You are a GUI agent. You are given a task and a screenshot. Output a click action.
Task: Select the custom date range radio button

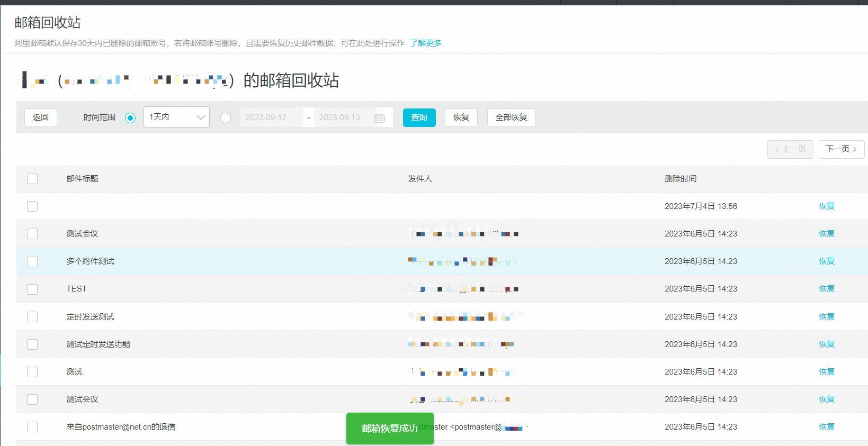tap(226, 118)
